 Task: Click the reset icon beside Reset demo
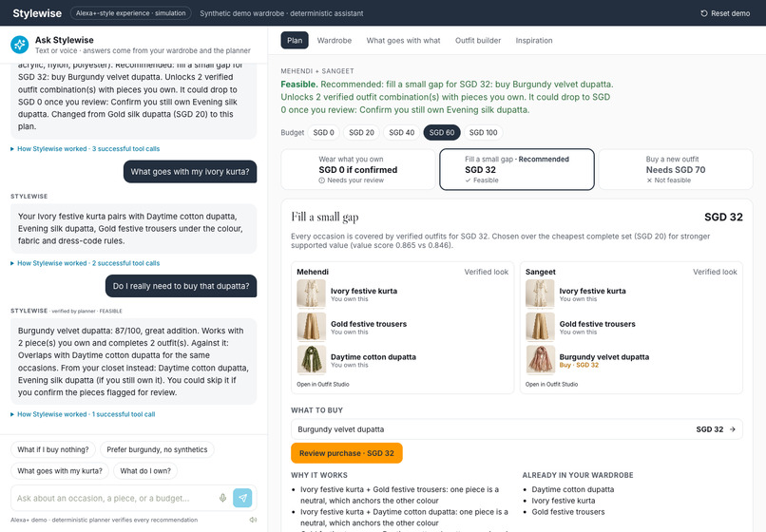click(704, 13)
